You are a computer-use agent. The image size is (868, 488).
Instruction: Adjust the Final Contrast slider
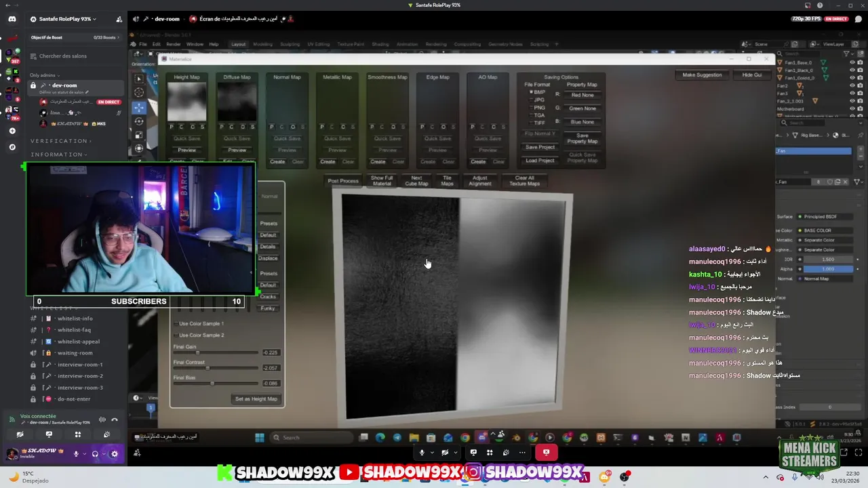(216, 368)
